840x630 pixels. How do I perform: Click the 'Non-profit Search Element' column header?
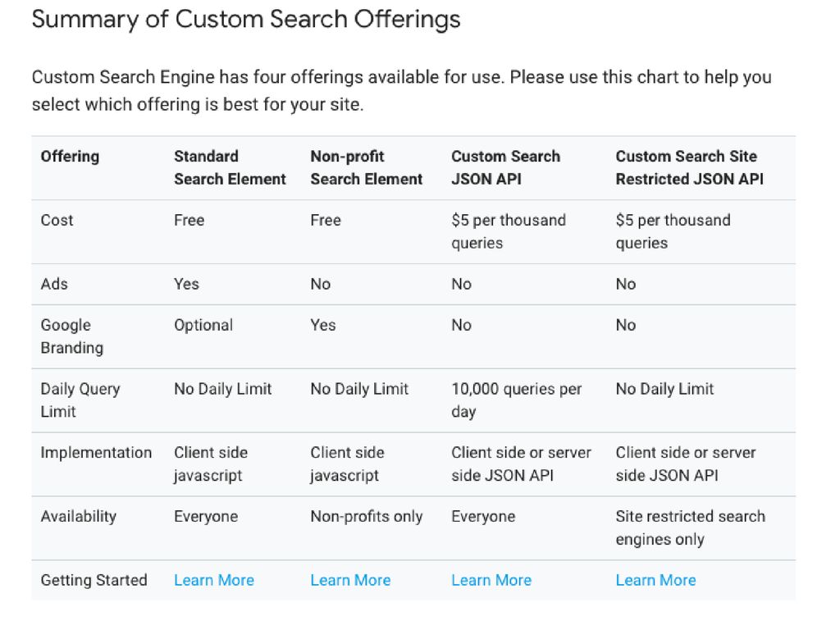click(x=367, y=167)
